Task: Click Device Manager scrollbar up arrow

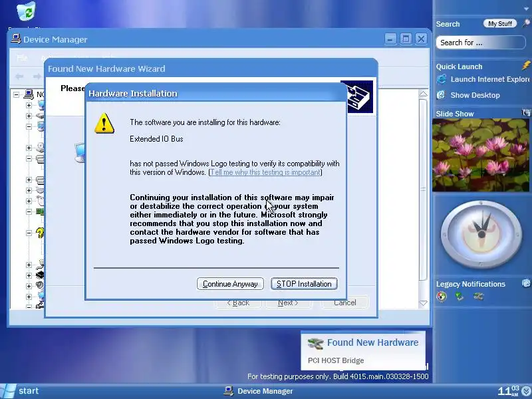Action: (x=424, y=94)
